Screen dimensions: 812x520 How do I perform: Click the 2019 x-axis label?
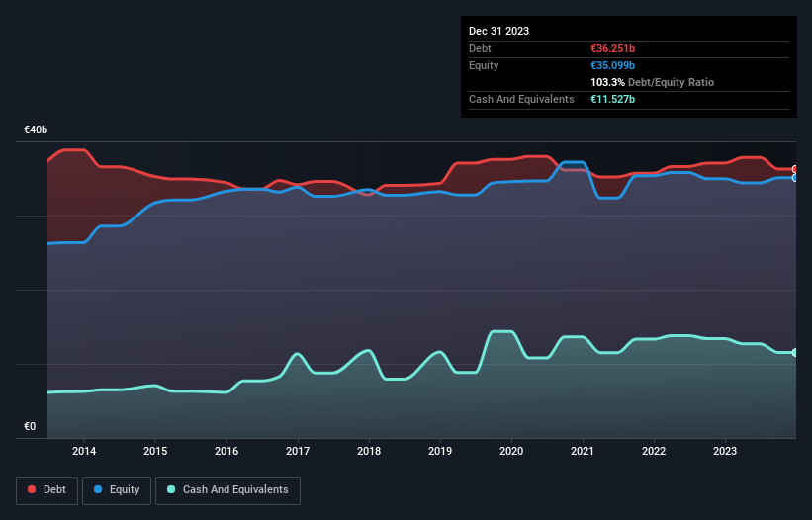click(440, 451)
